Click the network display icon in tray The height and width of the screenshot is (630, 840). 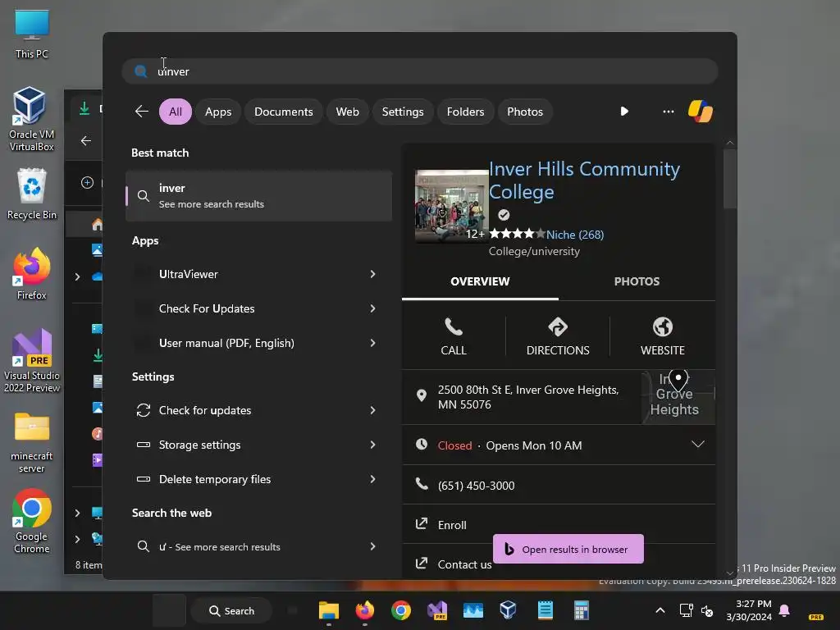pos(686,610)
